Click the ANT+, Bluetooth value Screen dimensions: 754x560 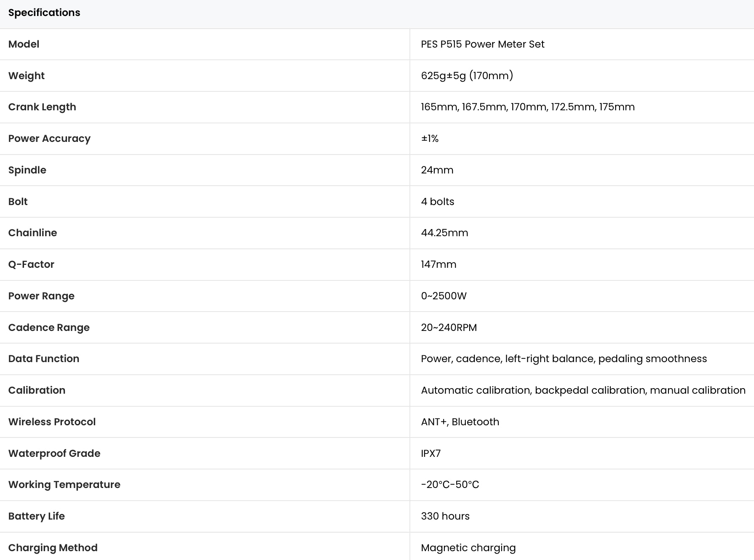460,422
